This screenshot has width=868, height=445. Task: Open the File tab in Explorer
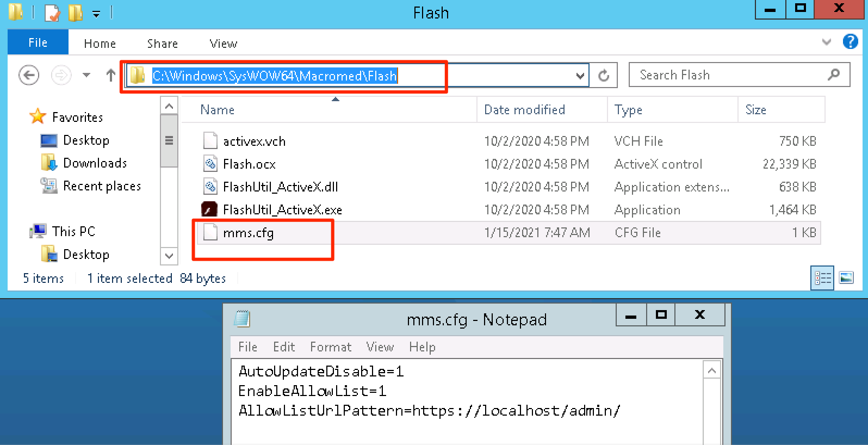click(x=38, y=43)
